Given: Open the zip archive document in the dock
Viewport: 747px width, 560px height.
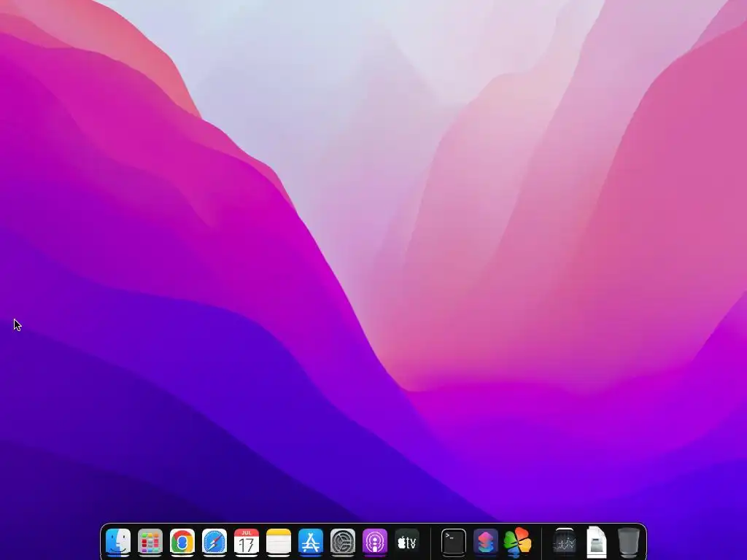Looking at the screenshot, I should click(596, 542).
